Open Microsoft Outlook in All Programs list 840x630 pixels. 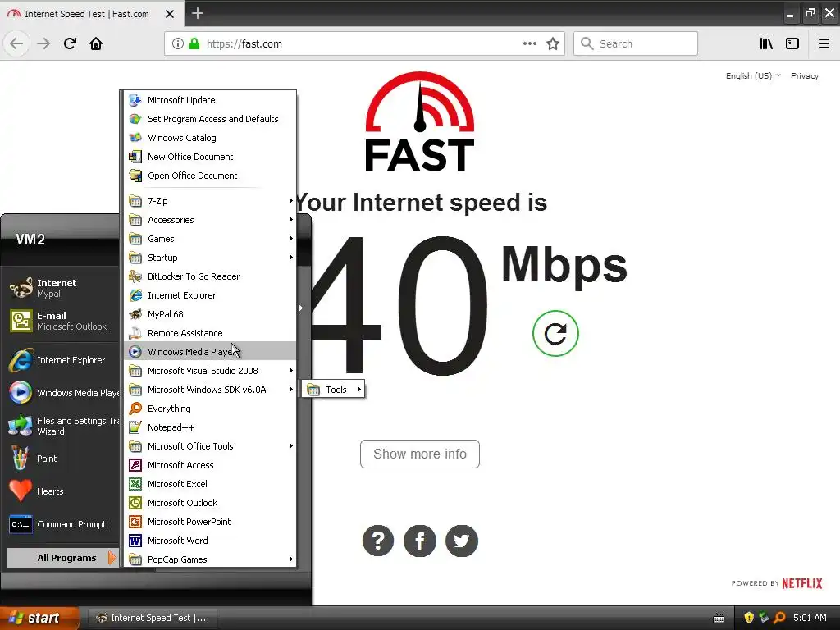click(210, 503)
